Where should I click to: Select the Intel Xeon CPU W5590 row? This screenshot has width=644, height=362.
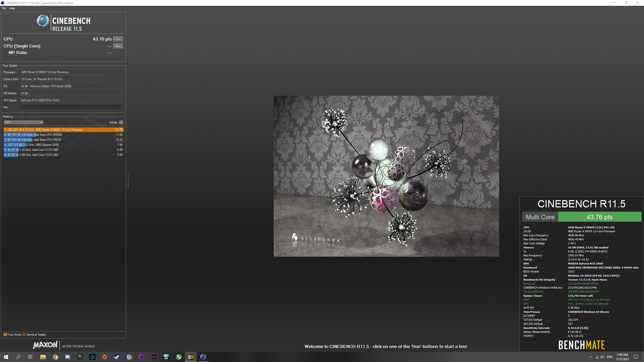pos(64,135)
